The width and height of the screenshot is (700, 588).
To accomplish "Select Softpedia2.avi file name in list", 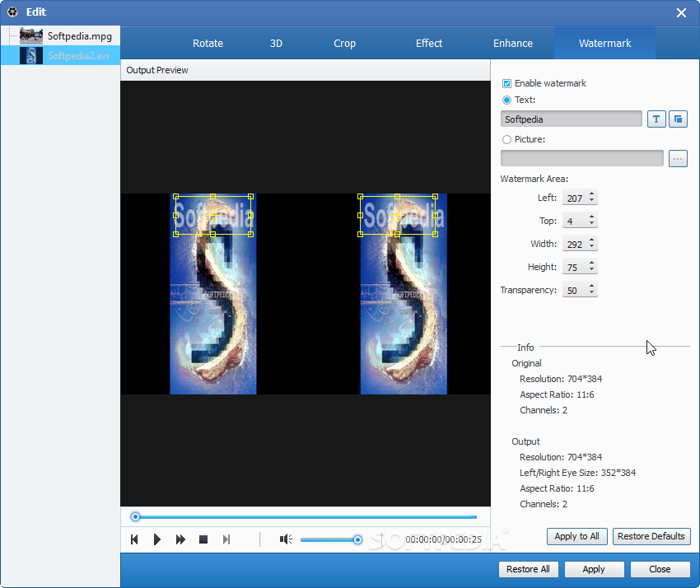I will pos(78,56).
